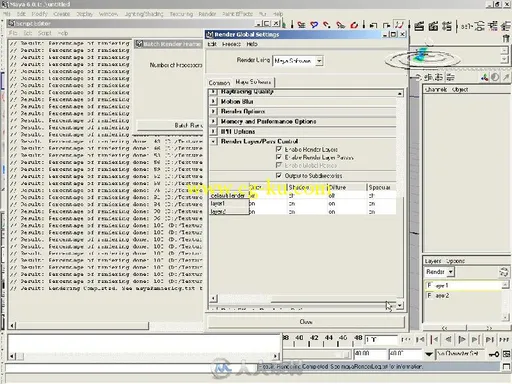Viewport: 512px width, 384px height.
Task: Step forward one frame
Action: [x=489, y=339]
